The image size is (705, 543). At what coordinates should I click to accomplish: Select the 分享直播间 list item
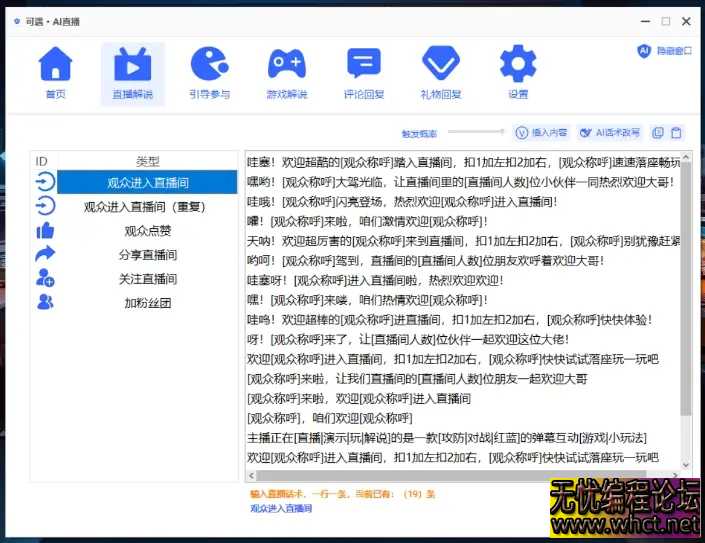(x=148, y=255)
